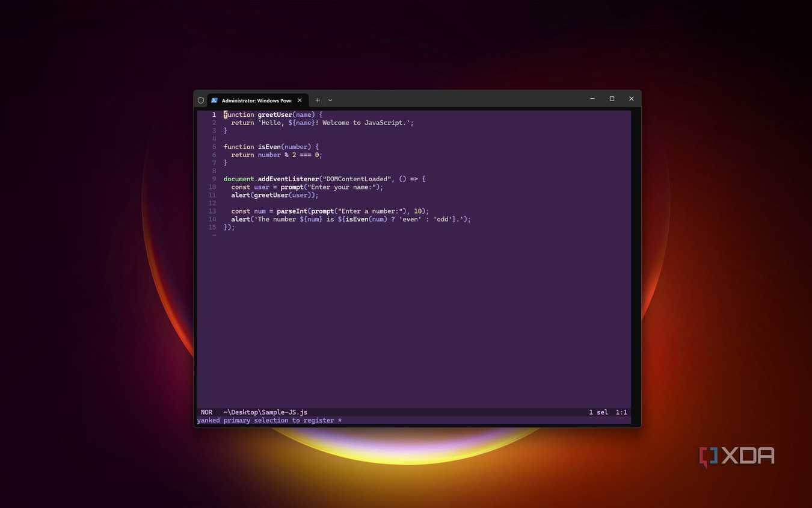Click the NOR mode indicator in statusline
The width and height of the screenshot is (812, 508).
206,412
